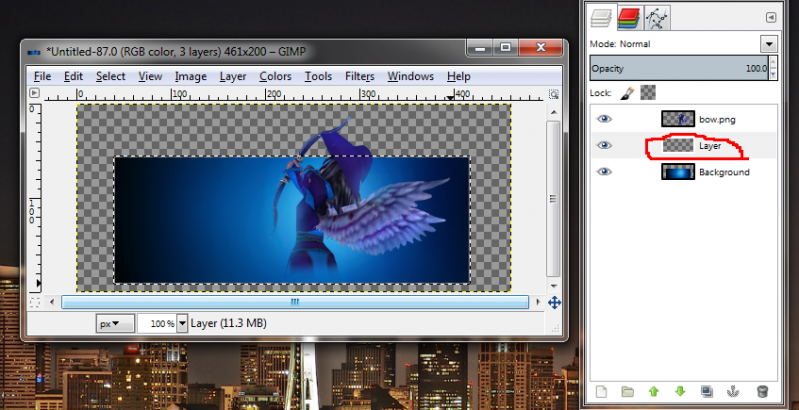This screenshot has width=799, height=410.
Task: Hide the bow.png layer
Action: (x=603, y=119)
